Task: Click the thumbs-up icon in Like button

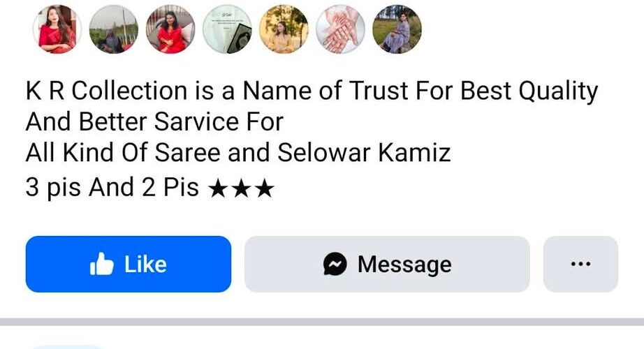Action: [101, 264]
